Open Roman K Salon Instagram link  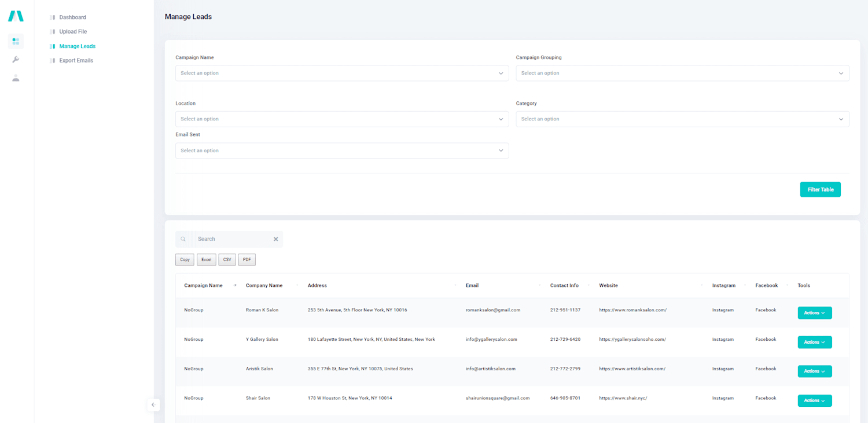pyautogui.click(x=723, y=310)
